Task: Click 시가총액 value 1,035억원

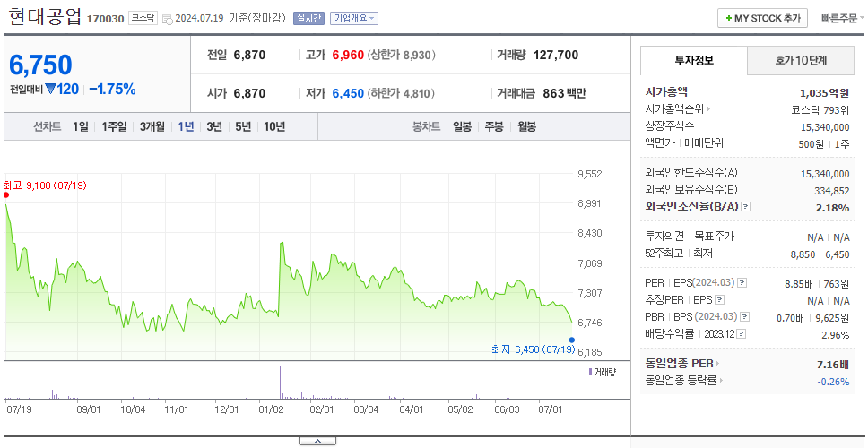Action: (824, 93)
